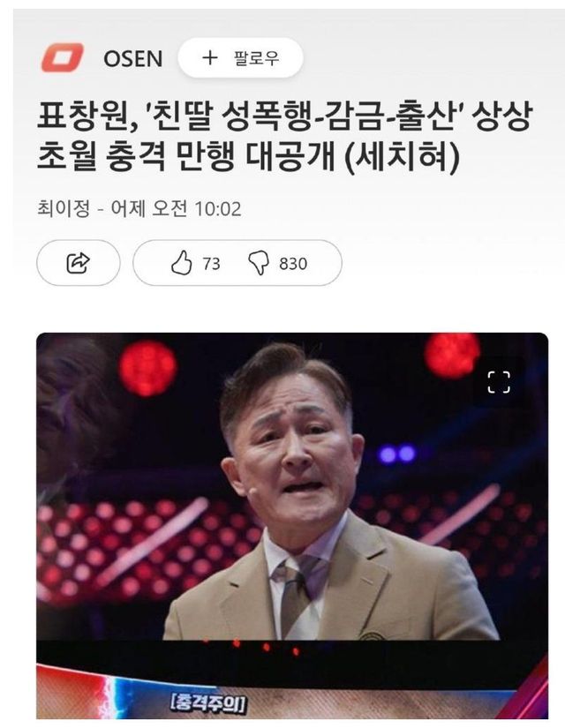Open the OSEN publisher name link
This screenshot has width=565, height=728.
coord(133,59)
